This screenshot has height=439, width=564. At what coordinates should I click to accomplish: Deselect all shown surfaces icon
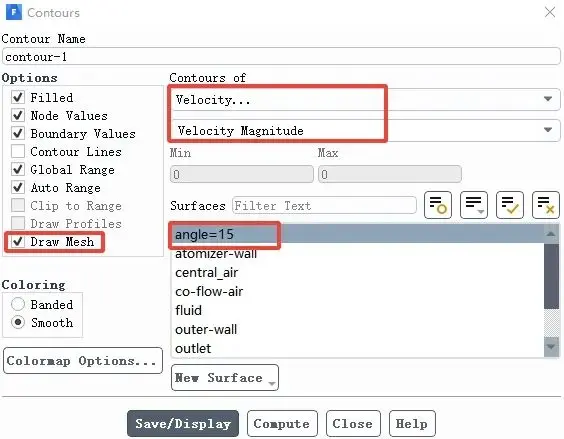546,205
